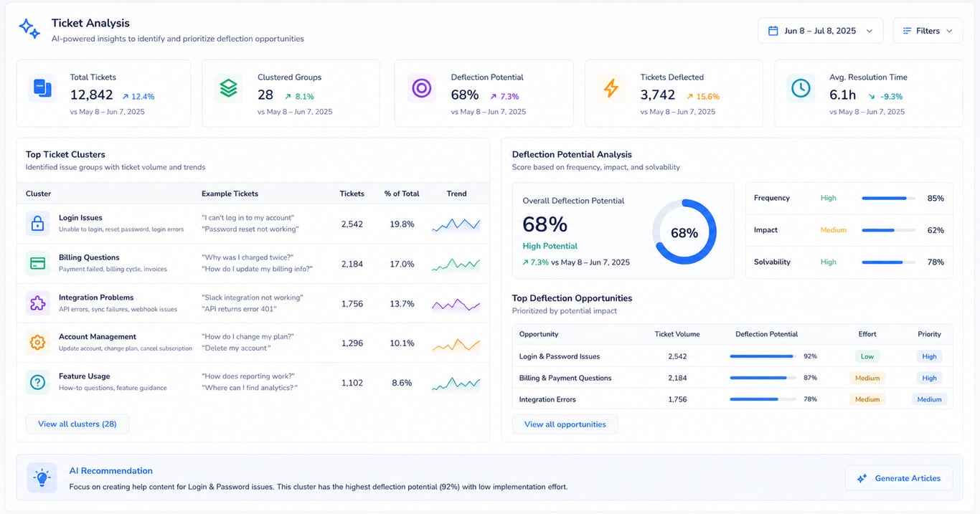
Task: Click the Account Management gear icon
Action: (37, 343)
